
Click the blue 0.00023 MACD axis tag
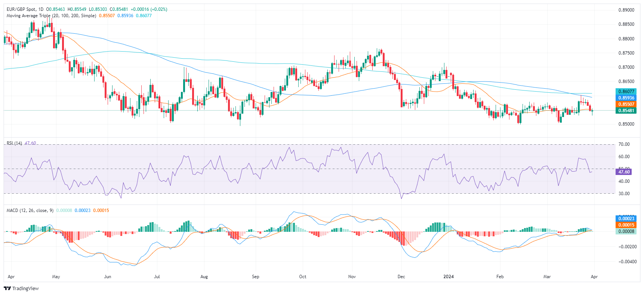pyautogui.click(x=626, y=219)
